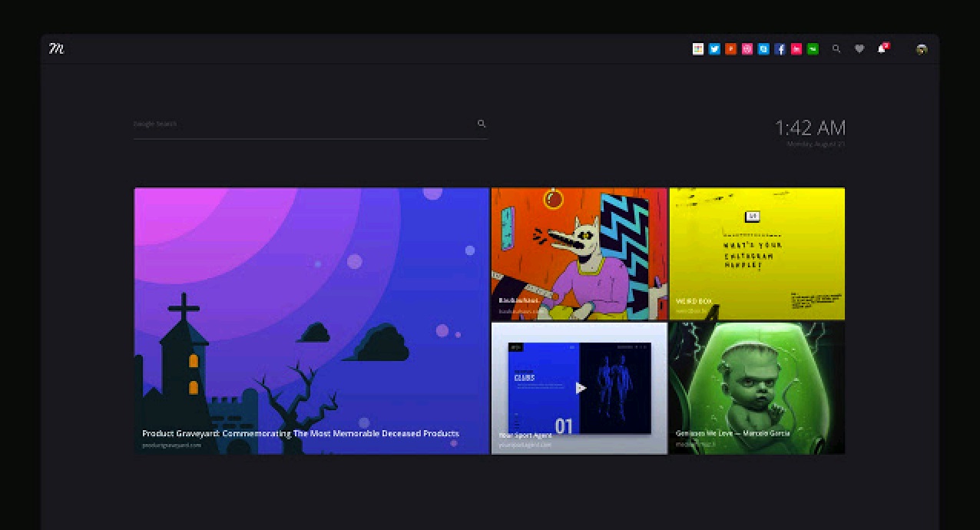Click the Muzli logo in top-left

[56, 49]
